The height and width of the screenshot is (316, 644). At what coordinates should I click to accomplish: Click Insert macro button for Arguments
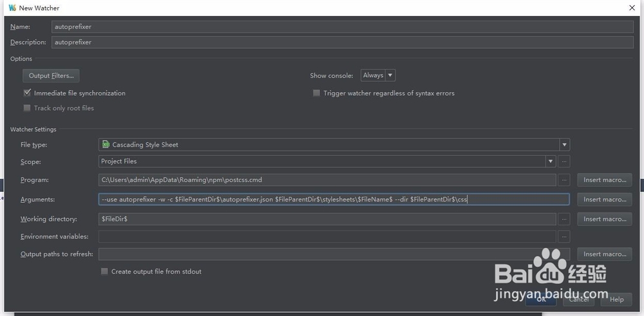click(x=605, y=200)
